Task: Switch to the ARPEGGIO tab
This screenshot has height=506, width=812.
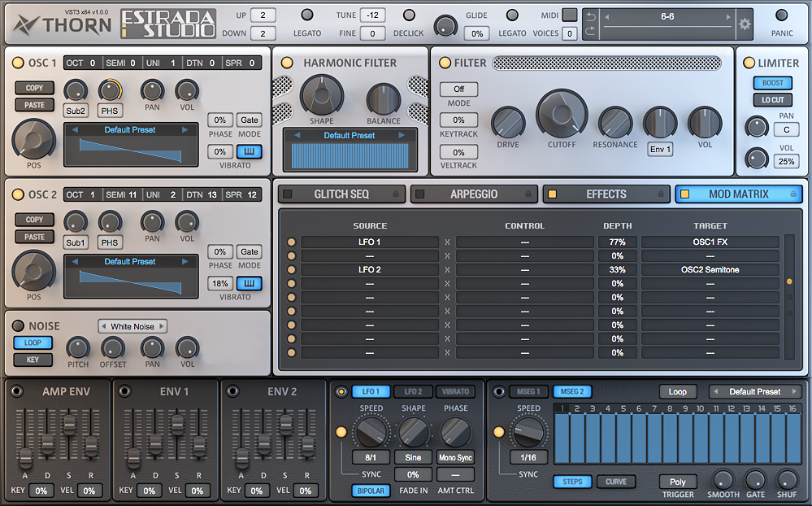Action: pyautogui.click(x=474, y=194)
